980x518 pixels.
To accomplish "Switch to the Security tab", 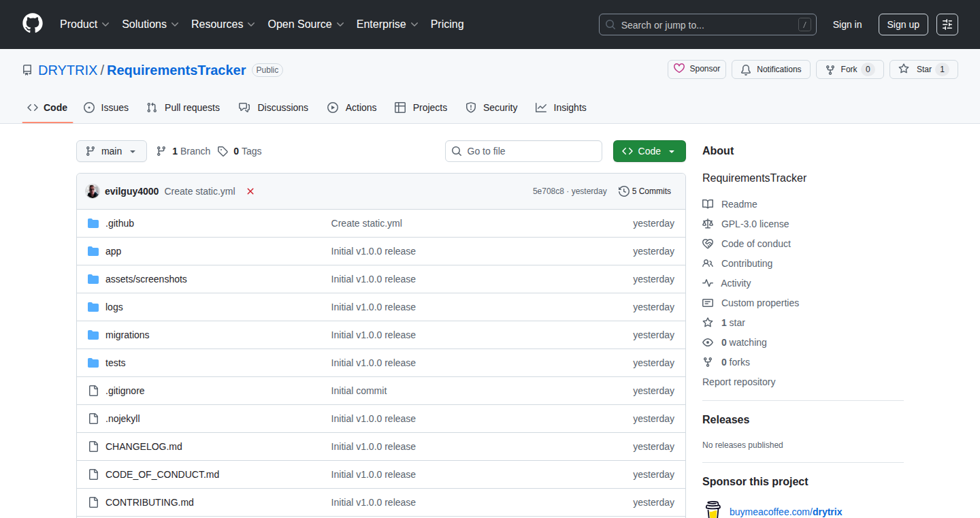I will [x=491, y=108].
